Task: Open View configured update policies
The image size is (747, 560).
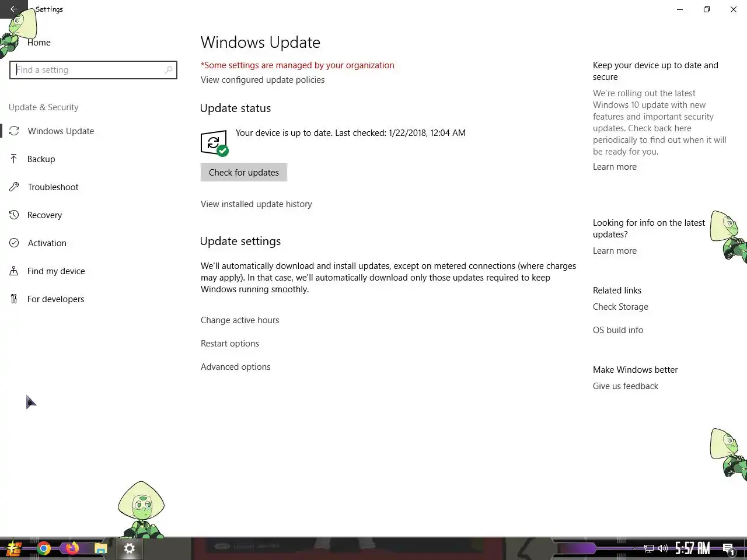Action: pos(263,80)
